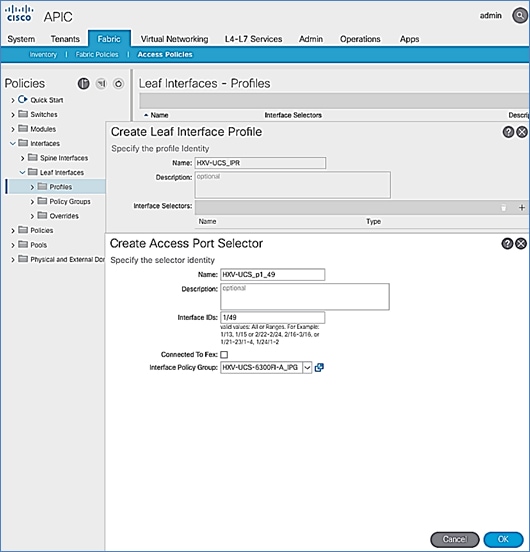530x552 pixels.
Task: Click the third round Policies refresh icon
Action: pyautogui.click(x=118, y=84)
